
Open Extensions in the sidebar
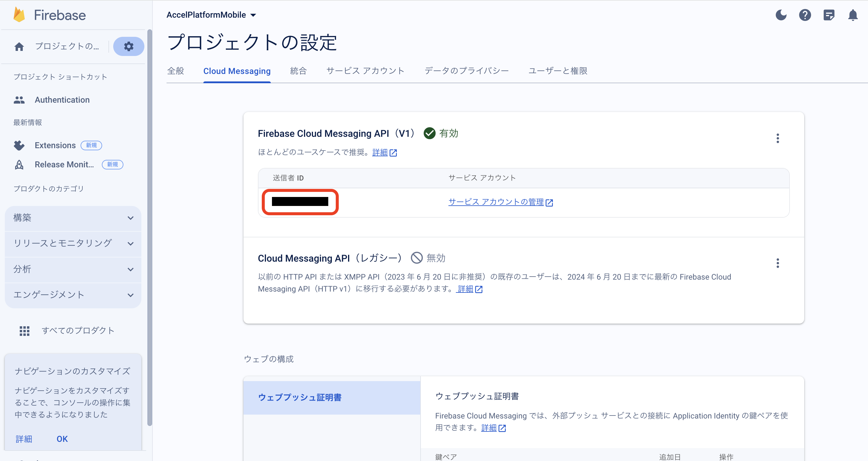55,145
